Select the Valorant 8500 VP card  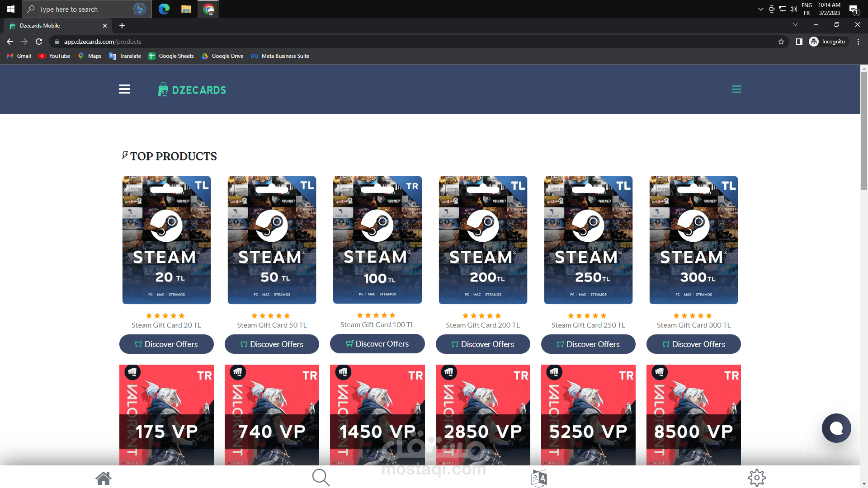pos(693,415)
